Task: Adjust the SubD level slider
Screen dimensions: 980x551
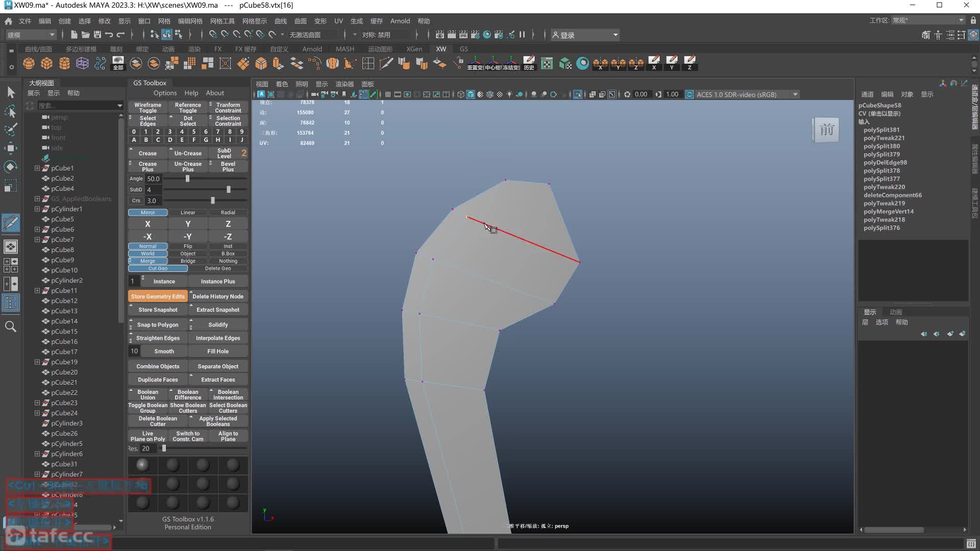Action: 228,189
